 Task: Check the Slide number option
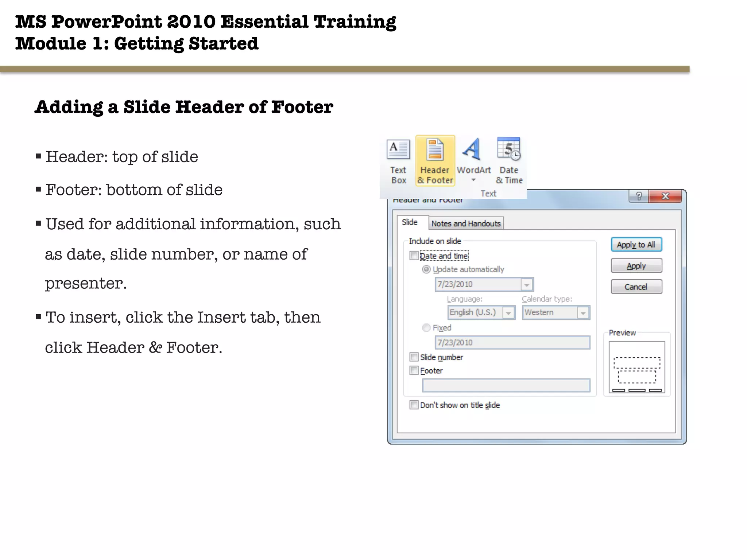[x=414, y=357]
